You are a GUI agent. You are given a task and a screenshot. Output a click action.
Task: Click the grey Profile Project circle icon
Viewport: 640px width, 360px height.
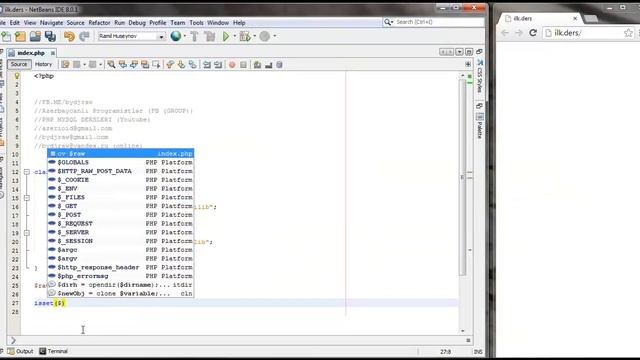point(264,36)
